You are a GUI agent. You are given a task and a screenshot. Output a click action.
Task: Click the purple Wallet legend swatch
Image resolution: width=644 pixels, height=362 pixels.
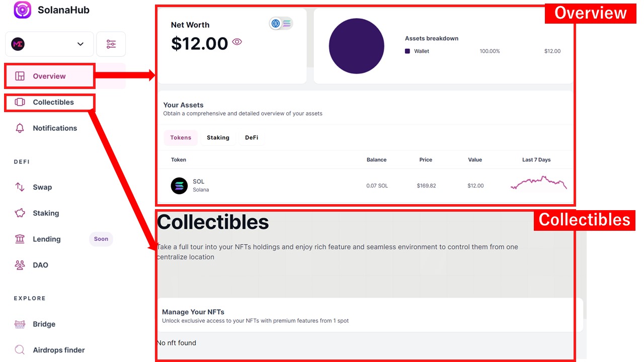[407, 51]
